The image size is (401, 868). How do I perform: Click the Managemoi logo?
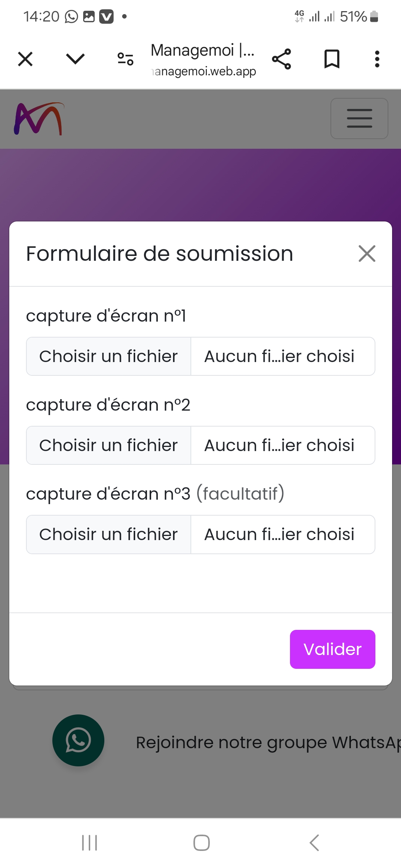point(39,119)
